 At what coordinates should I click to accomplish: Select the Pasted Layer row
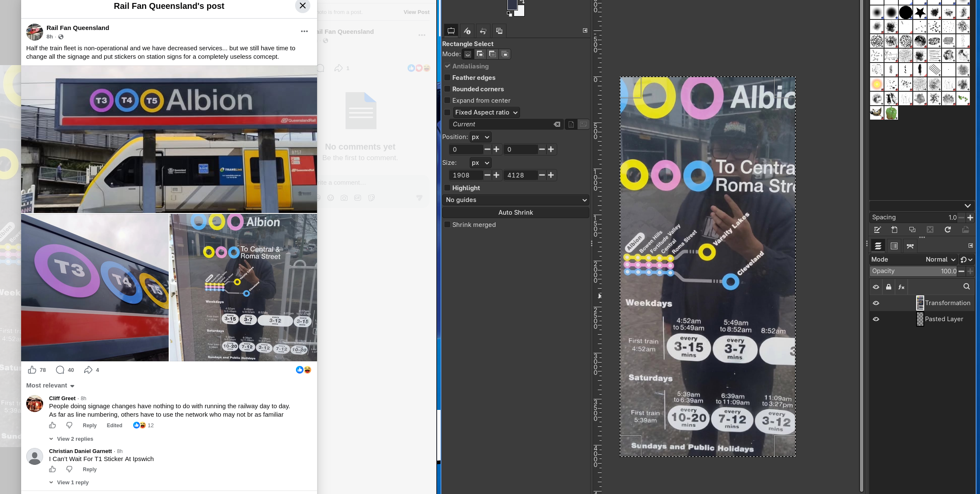tap(922, 319)
